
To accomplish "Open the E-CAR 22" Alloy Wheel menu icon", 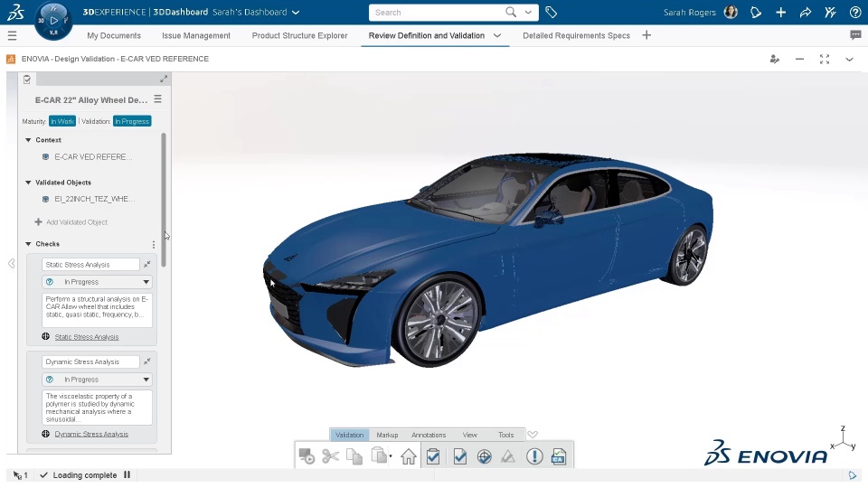I will pyautogui.click(x=157, y=99).
